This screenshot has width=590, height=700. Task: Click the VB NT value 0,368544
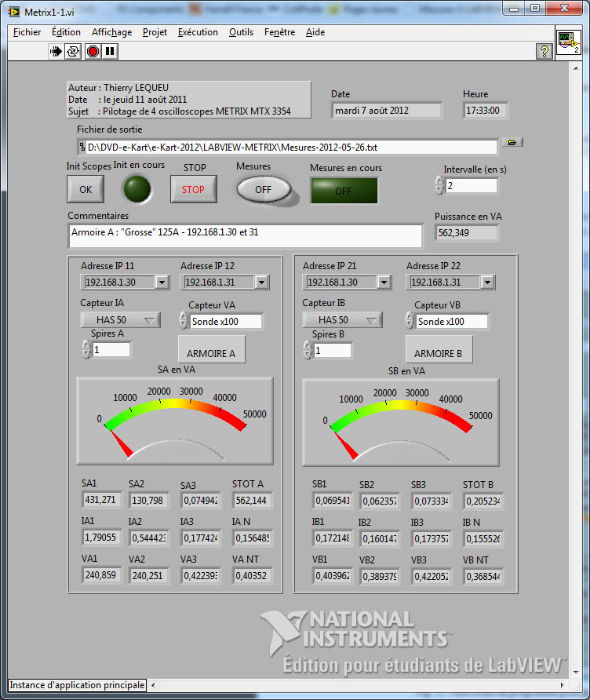pos(483,576)
